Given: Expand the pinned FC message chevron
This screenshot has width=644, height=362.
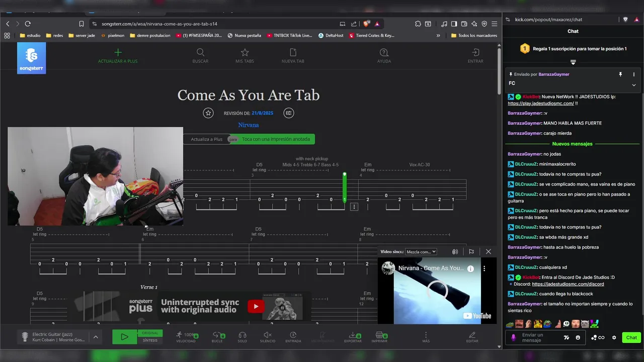Looking at the screenshot, I should (634, 85).
